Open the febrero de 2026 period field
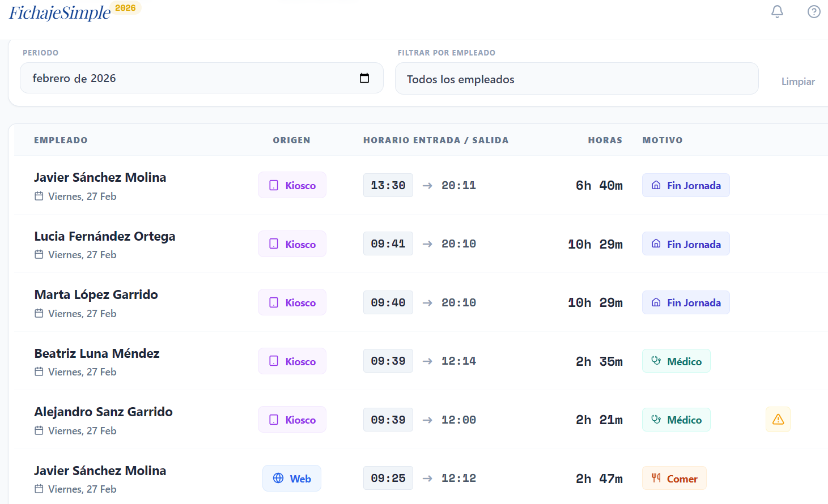Image resolution: width=828 pixels, height=504 pixels. click(x=193, y=78)
